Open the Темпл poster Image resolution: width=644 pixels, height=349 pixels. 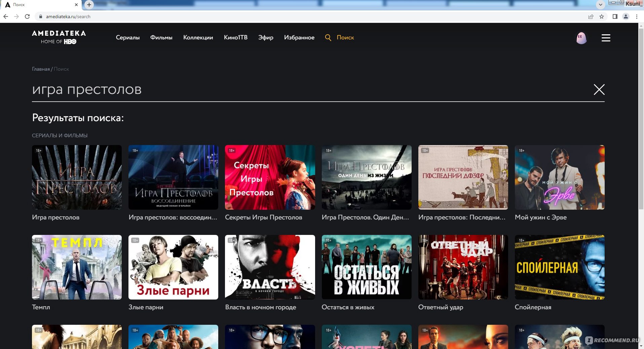click(x=77, y=267)
